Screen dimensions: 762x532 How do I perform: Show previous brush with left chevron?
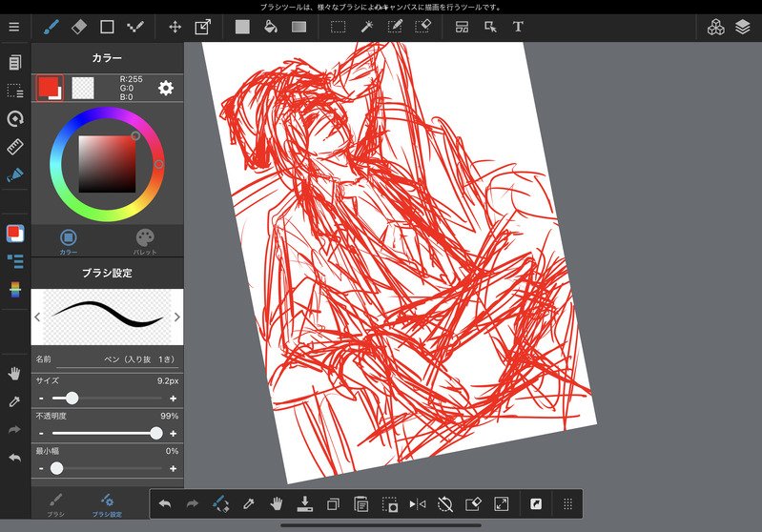pos(37,317)
